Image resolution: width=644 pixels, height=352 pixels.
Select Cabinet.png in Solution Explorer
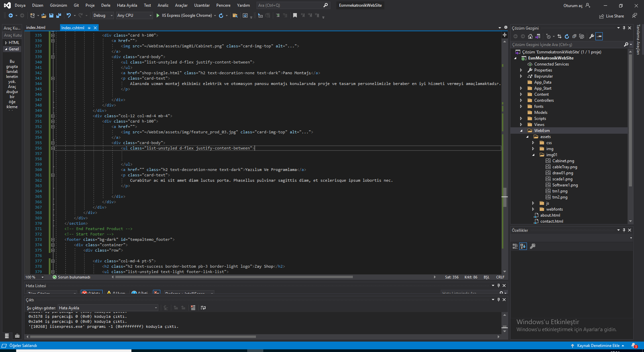(x=563, y=161)
